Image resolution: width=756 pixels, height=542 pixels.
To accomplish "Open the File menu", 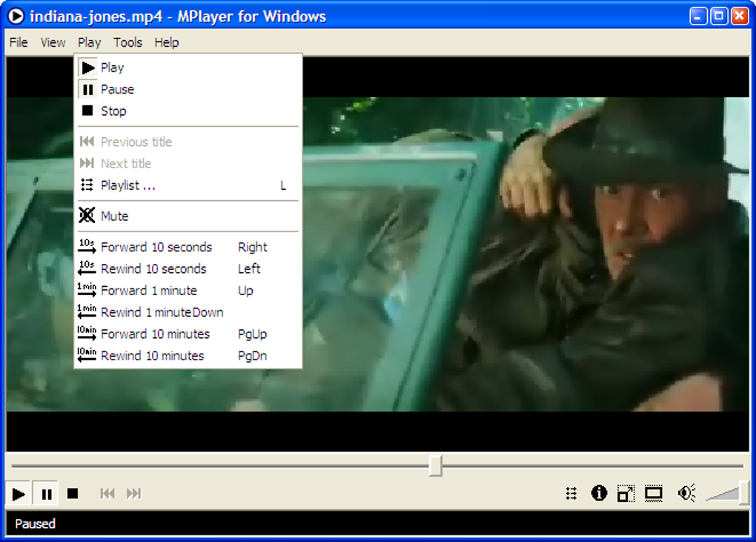I will [x=19, y=42].
